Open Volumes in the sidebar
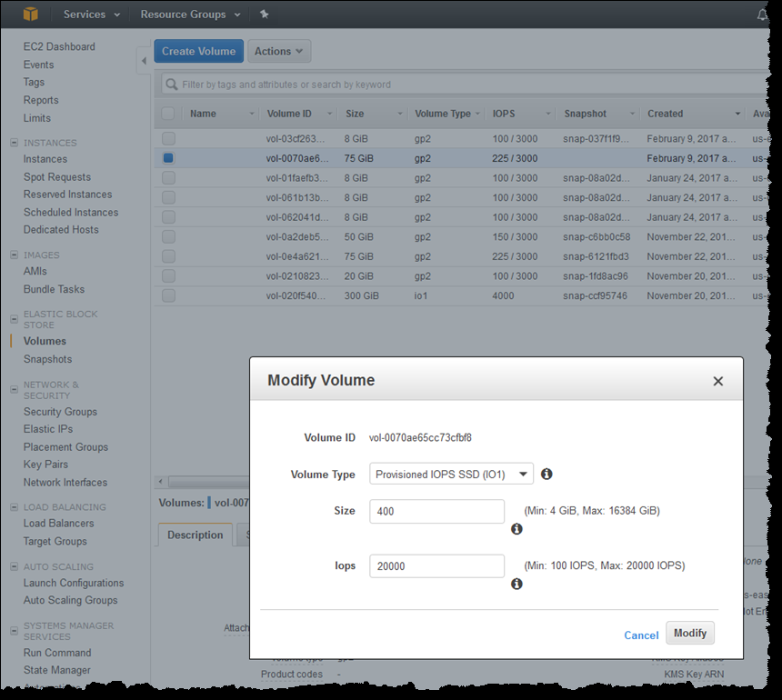782x700 pixels. coord(45,341)
